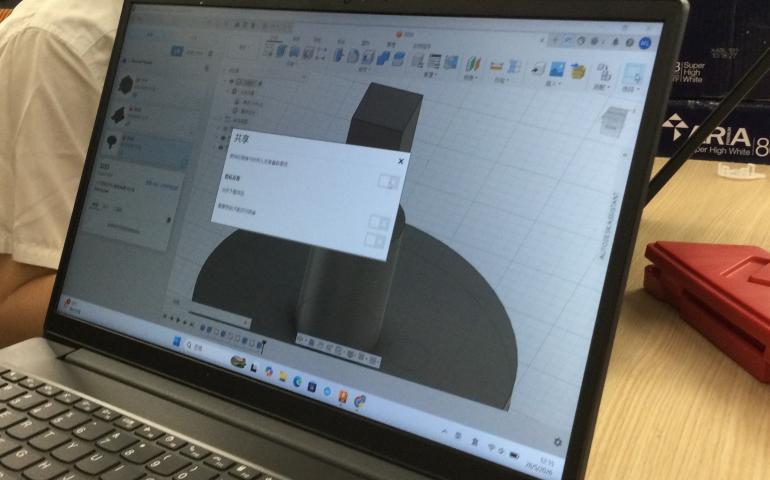Select the blue Combine bodies icon
The width and height of the screenshot is (770, 480).
[x=383, y=57]
